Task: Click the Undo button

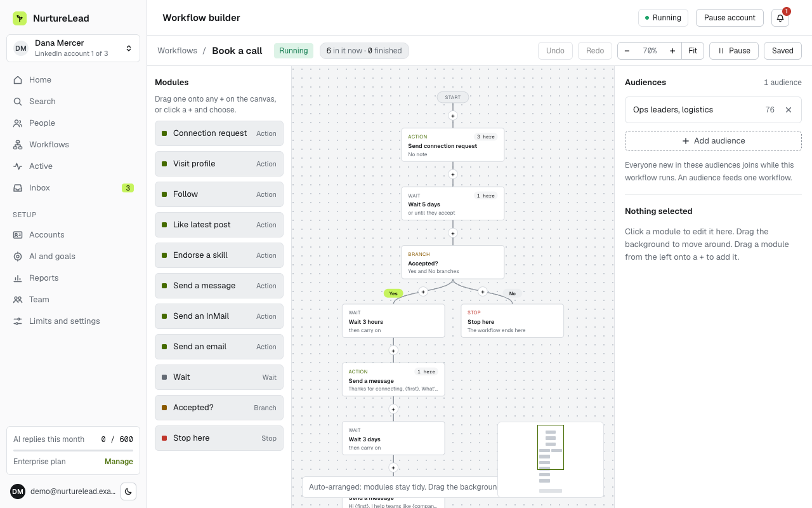Action: 555,51
